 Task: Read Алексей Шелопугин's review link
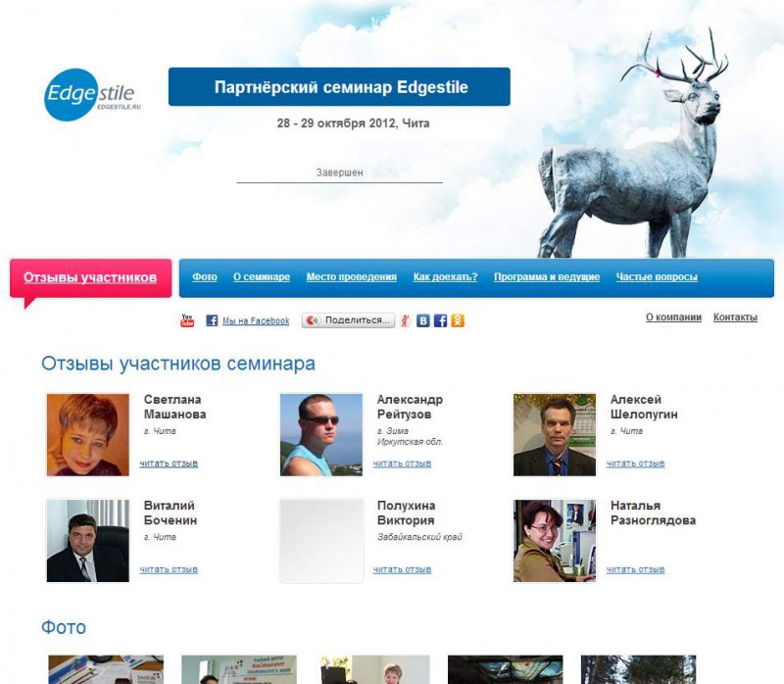click(x=635, y=464)
